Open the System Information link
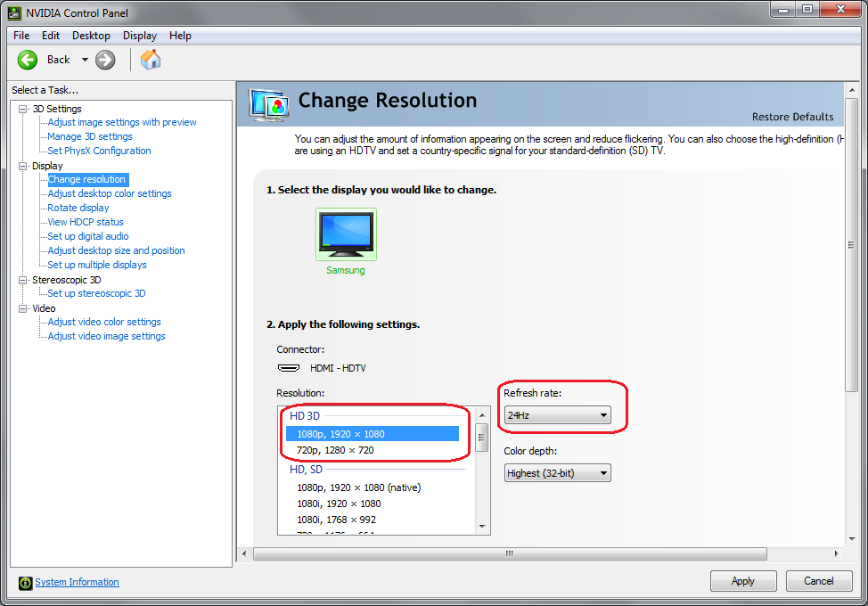The height and width of the screenshot is (606, 868). pyautogui.click(x=77, y=583)
